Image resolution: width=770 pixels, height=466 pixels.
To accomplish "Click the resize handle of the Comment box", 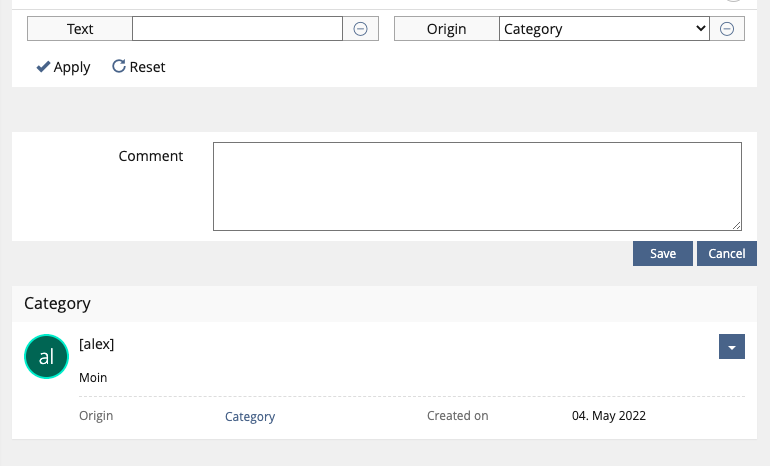I will (x=736, y=226).
